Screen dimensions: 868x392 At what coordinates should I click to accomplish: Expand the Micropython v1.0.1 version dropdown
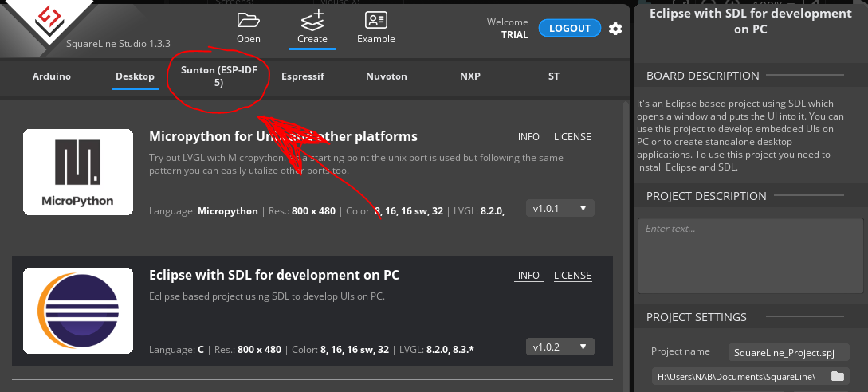[560, 208]
